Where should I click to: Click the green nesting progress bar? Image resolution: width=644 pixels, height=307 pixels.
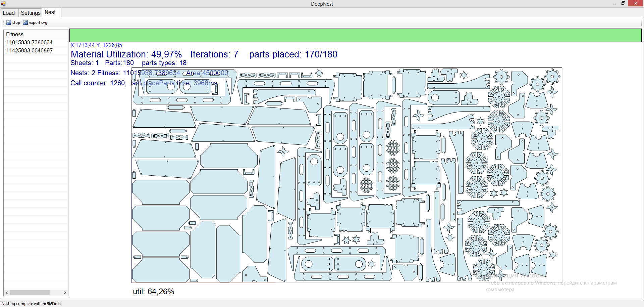click(x=355, y=35)
